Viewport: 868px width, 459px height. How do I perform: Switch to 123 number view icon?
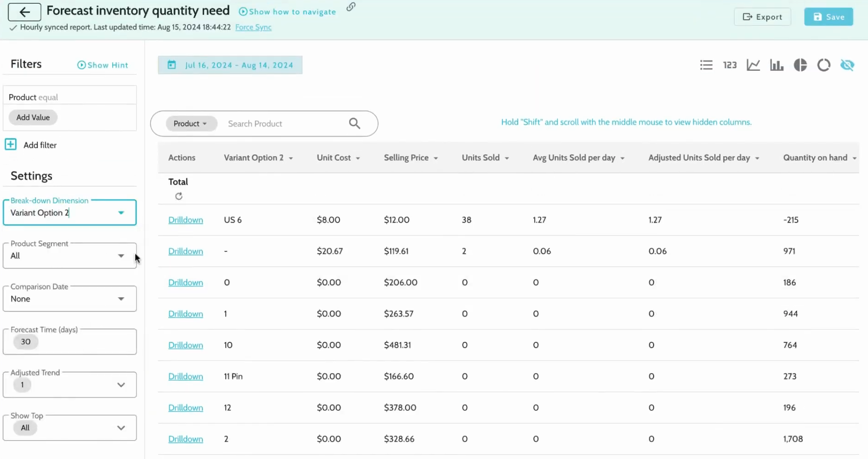point(730,65)
